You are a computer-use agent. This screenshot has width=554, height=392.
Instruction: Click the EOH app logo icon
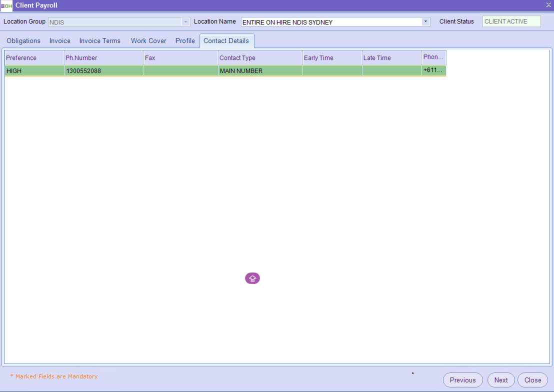[6, 5]
